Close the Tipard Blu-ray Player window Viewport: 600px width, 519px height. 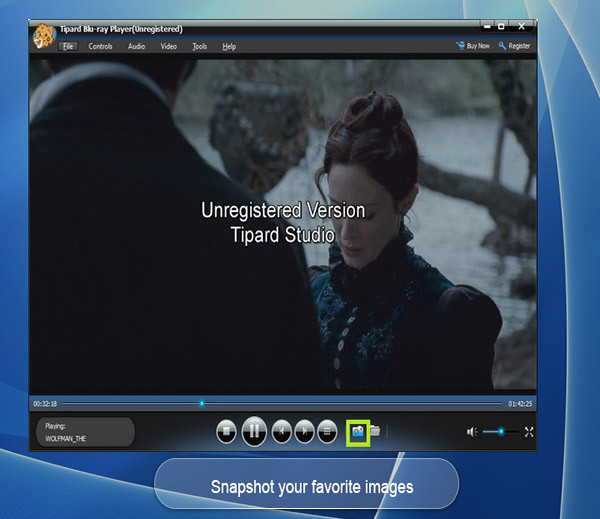[x=521, y=26]
